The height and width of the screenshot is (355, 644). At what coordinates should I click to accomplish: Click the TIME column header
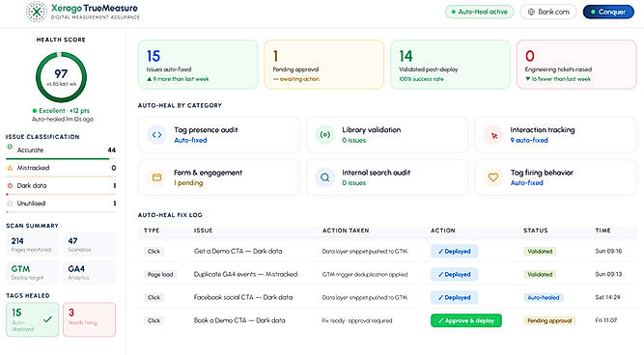pos(602,231)
